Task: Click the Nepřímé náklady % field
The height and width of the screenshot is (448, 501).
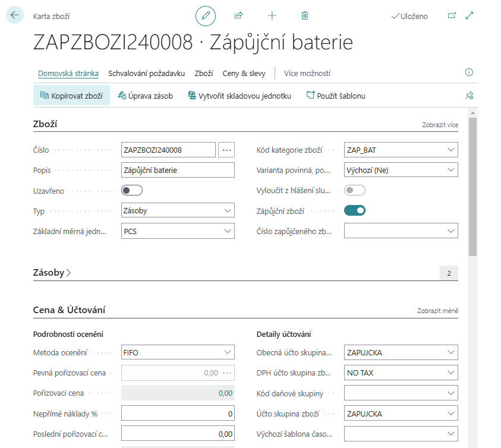Action: (x=178, y=414)
